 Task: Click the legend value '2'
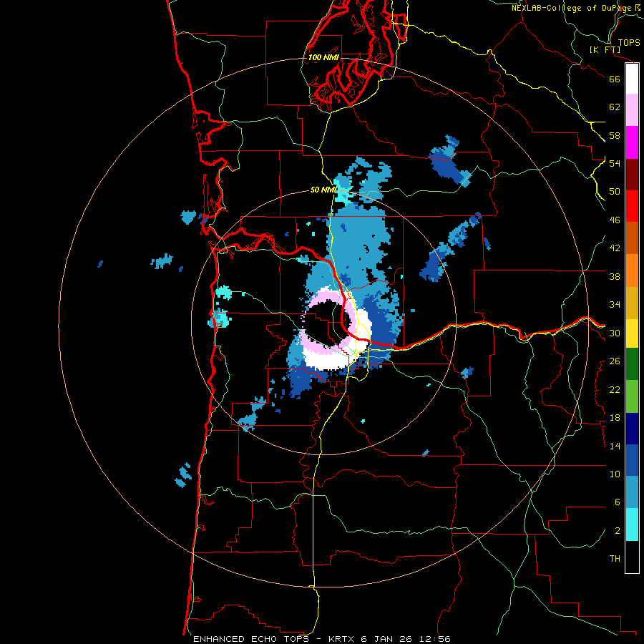point(618,531)
